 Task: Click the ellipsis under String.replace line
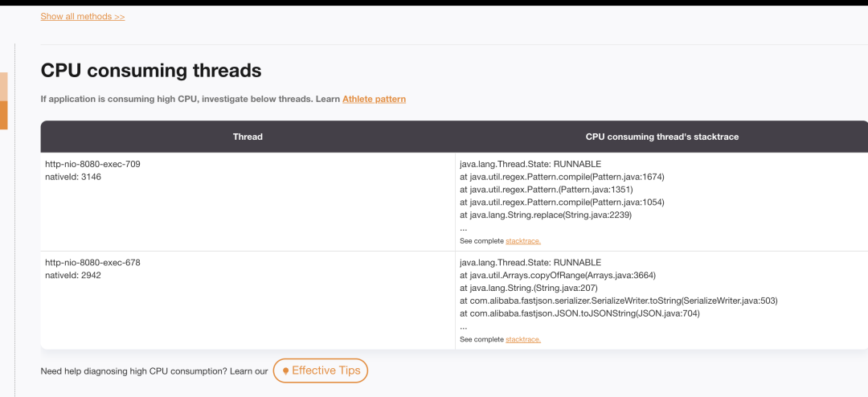tap(464, 229)
